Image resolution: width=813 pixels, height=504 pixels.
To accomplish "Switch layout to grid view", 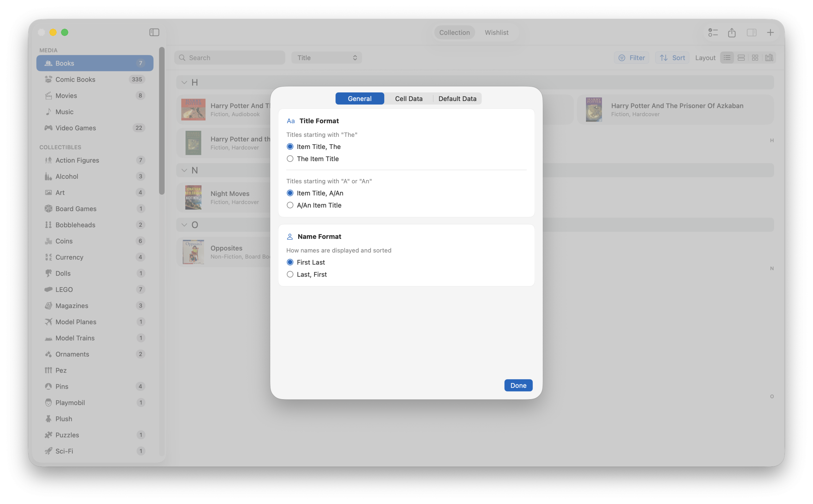I will 755,57.
